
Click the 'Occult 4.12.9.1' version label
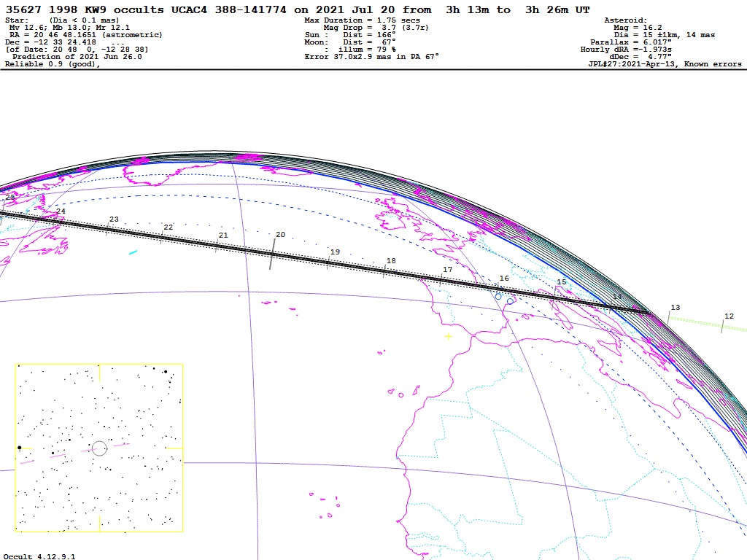pyautogui.click(x=39, y=556)
